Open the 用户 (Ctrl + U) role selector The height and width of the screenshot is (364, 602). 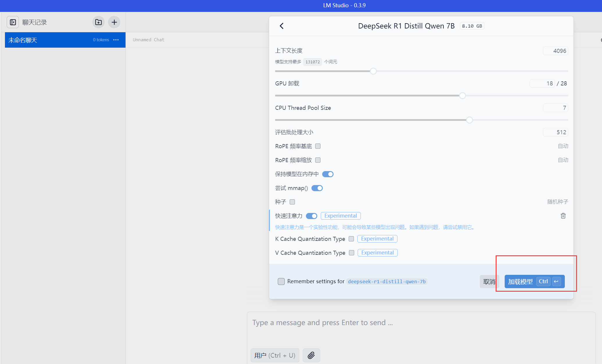coord(275,355)
